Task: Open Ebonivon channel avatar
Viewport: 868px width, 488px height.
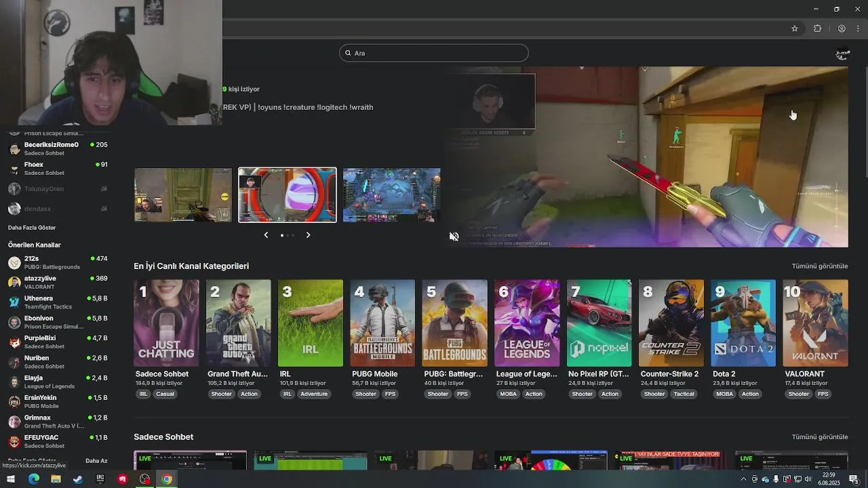Action: [x=14, y=323]
